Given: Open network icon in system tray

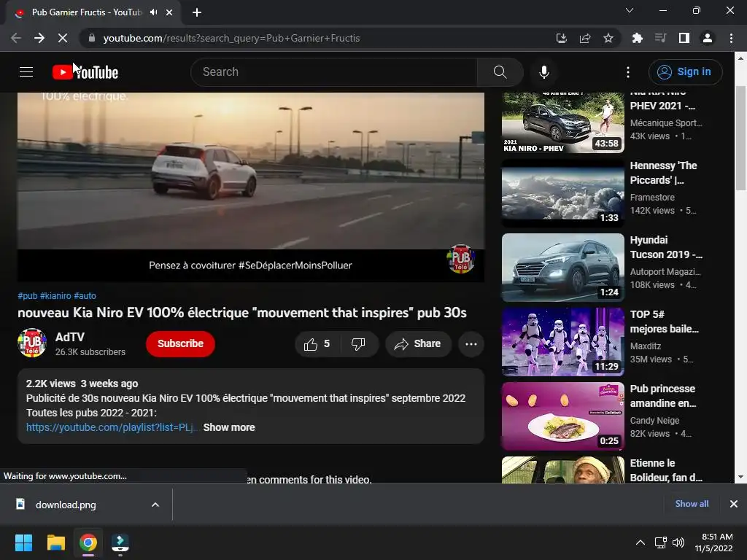Looking at the screenshot, I should [x=661, y=542].
